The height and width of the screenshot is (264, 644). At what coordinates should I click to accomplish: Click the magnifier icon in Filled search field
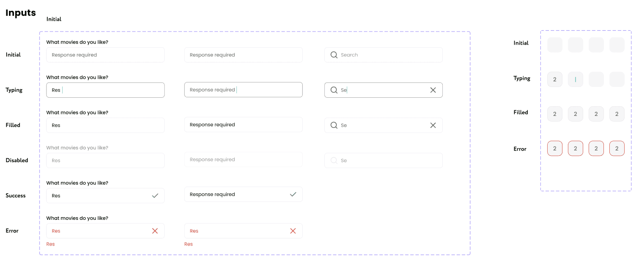pos(334,125)
